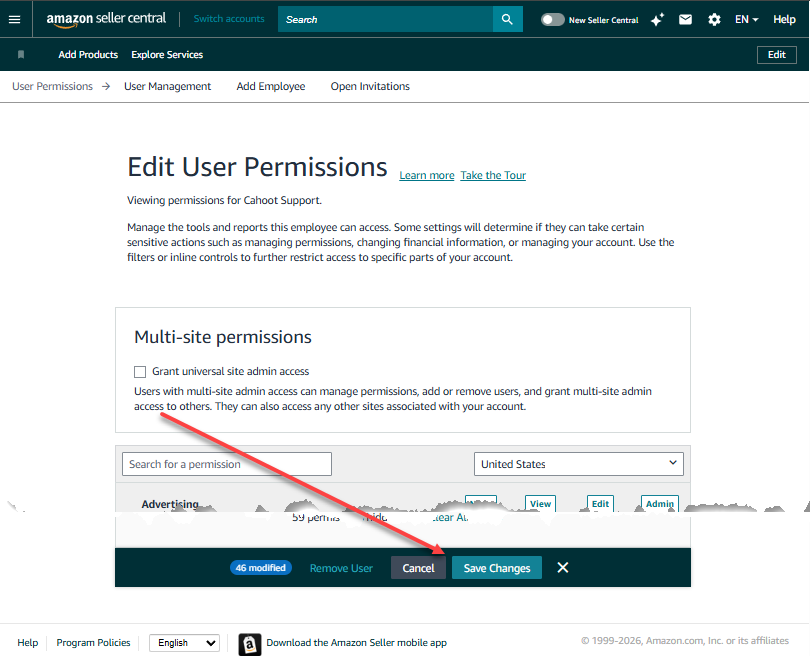This screenshot has width=810, height=656.
Task: Open the footer Help link
Action: pos(27,643)
